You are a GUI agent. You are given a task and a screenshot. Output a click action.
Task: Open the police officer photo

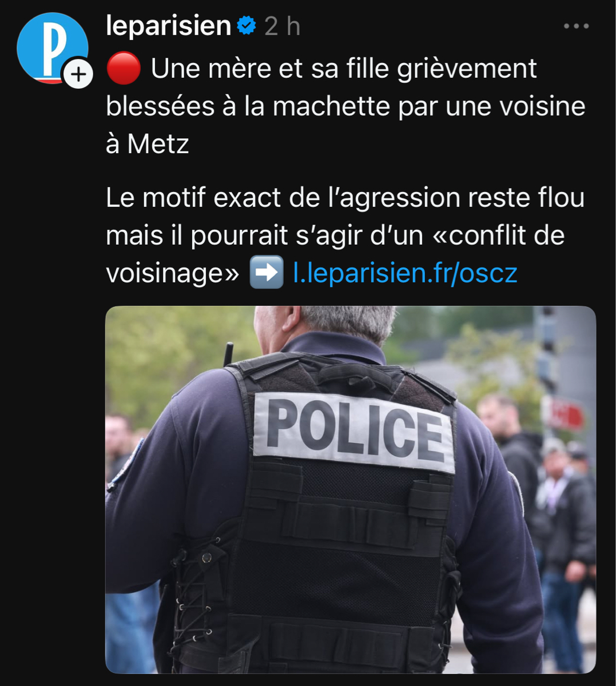(351, 490)
